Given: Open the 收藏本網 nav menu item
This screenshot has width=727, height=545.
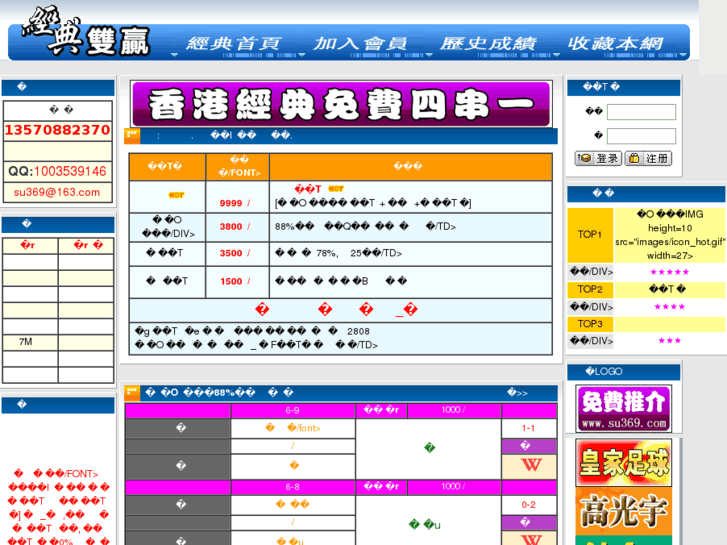Looking at the screenshot, I should 616,44.
